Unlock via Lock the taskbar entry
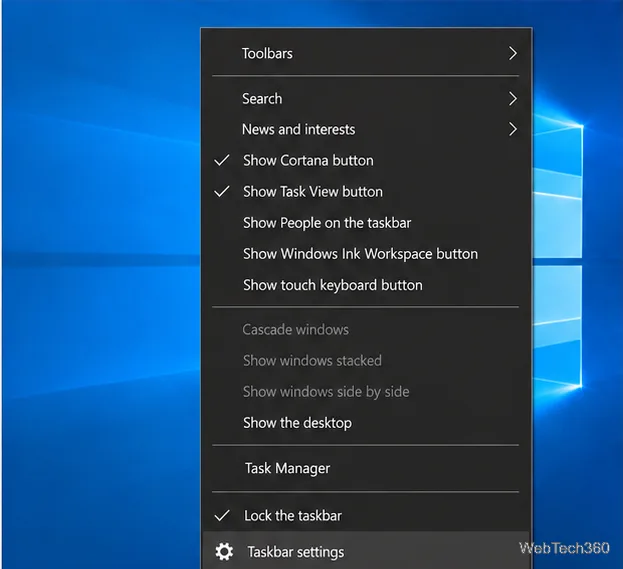 coord(366,515)
